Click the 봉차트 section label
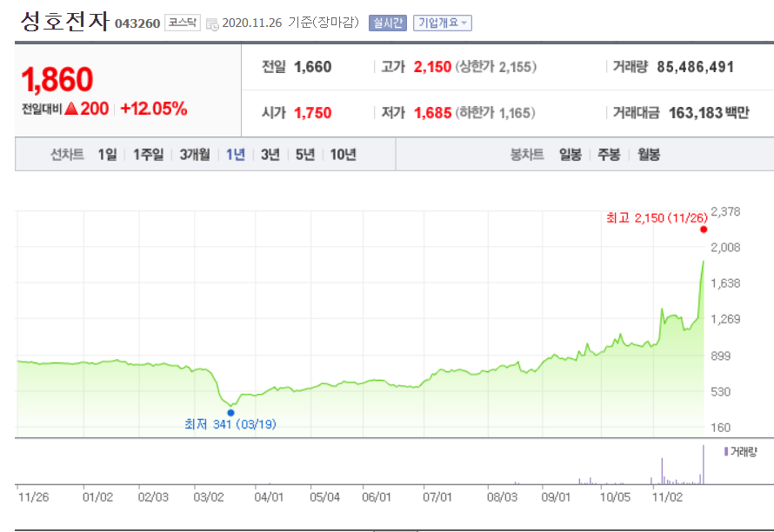 (527, 155)
